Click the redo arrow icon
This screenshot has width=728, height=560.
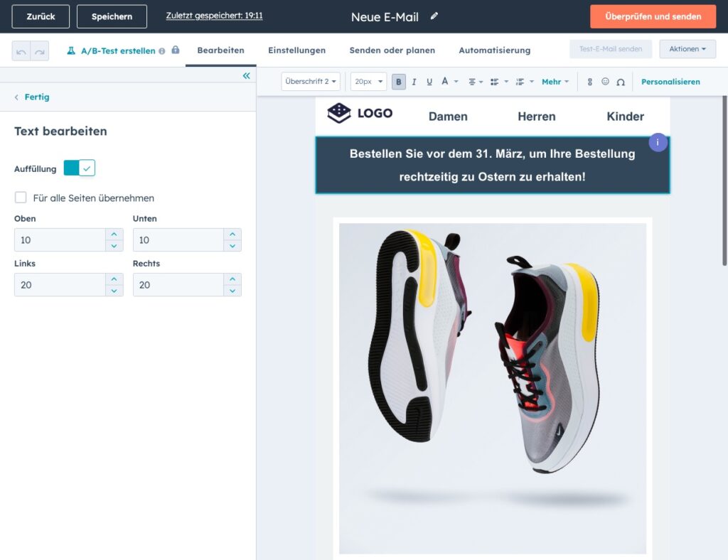[40, 51]
